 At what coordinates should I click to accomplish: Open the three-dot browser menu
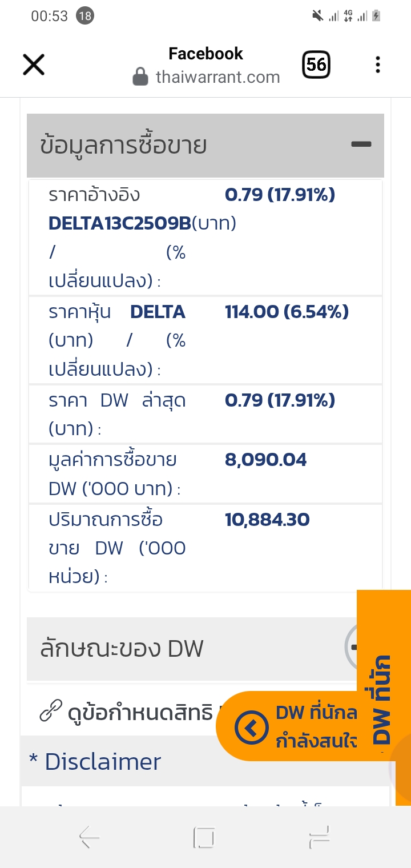(x=377, y=65)
